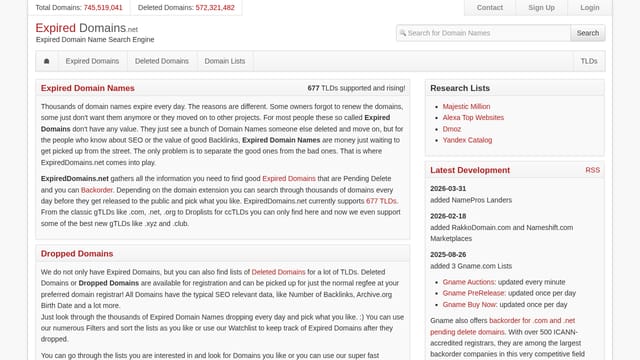Click the 2026-02-18 date entry

point(448,216)
